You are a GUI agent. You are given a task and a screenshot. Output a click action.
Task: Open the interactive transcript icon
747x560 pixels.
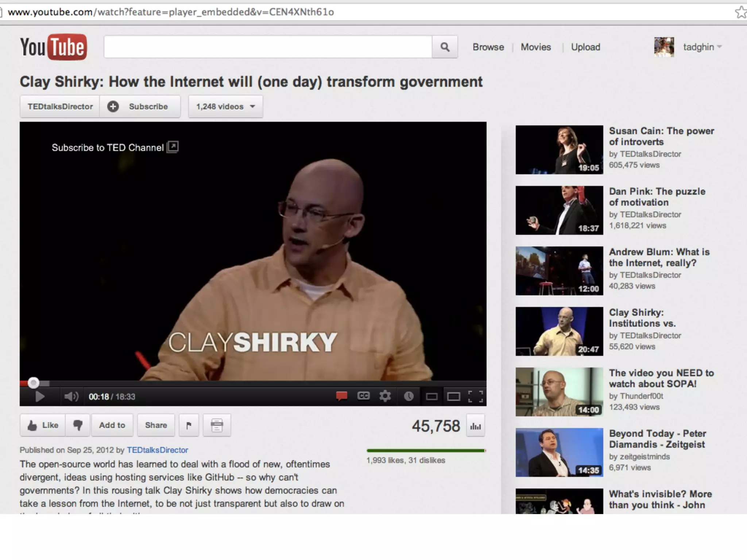click(x=217, y=425)
